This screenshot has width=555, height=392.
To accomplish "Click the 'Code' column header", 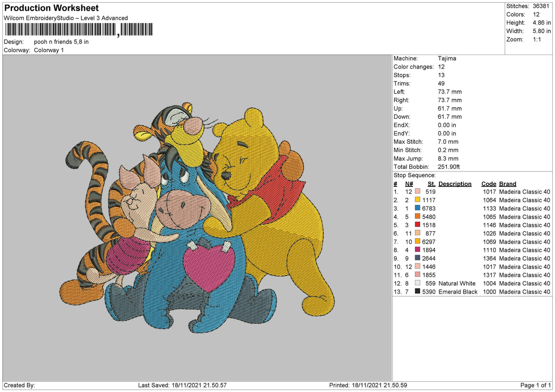I will (x=488, y=184).
